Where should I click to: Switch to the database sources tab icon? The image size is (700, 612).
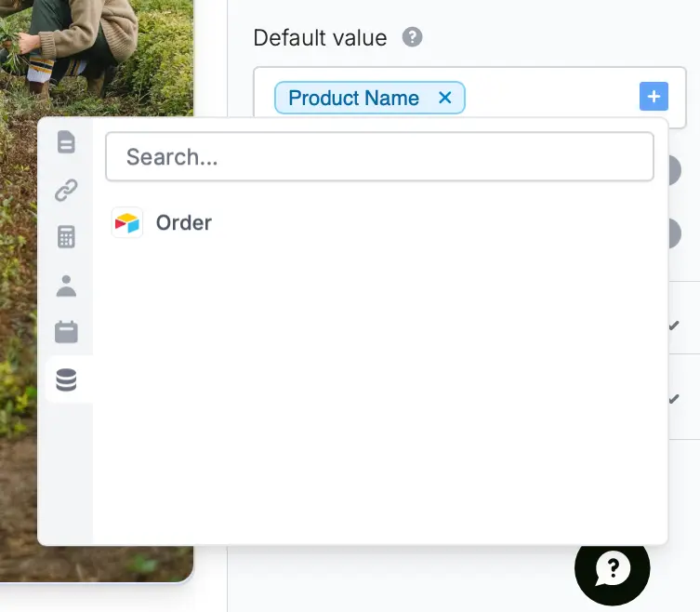(66, 379)
